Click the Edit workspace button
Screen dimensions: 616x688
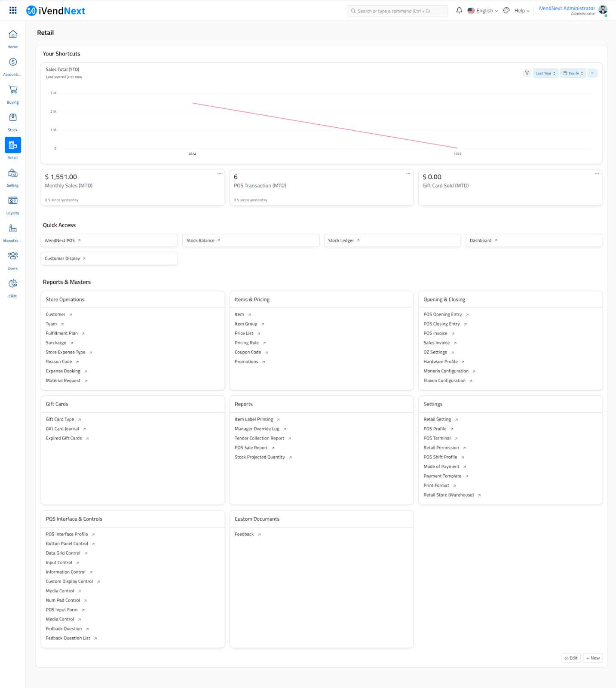point(571,658)
